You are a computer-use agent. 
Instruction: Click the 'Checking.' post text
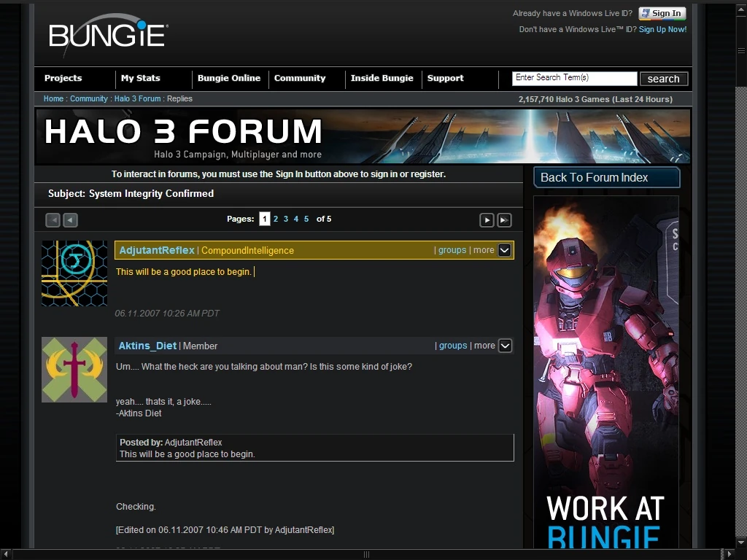pos(136,507)
